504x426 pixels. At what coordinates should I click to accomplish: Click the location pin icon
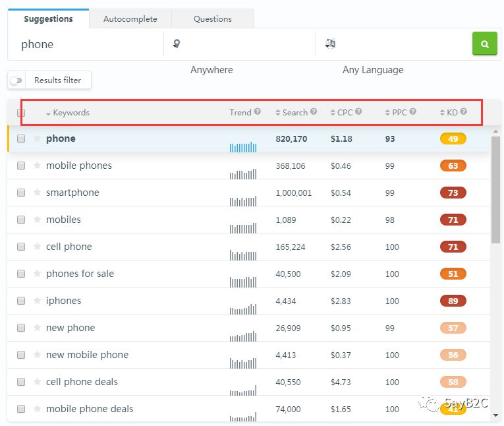click(x=176, y=44)
